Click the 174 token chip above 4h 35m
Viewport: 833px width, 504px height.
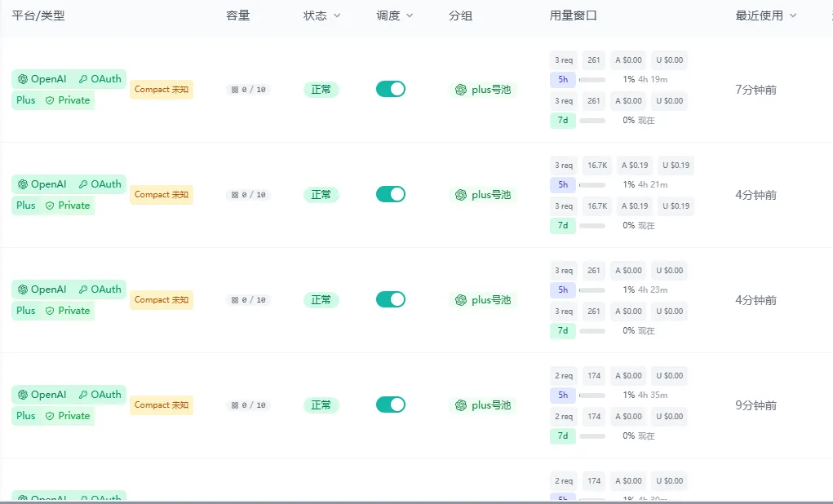coord(594,375)
